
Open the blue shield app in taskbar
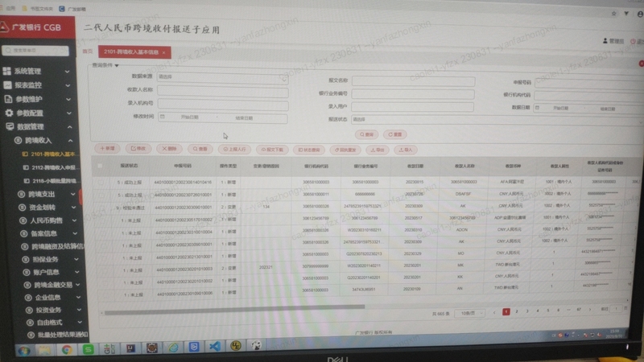pyautogui.click(x=194, y=347)
